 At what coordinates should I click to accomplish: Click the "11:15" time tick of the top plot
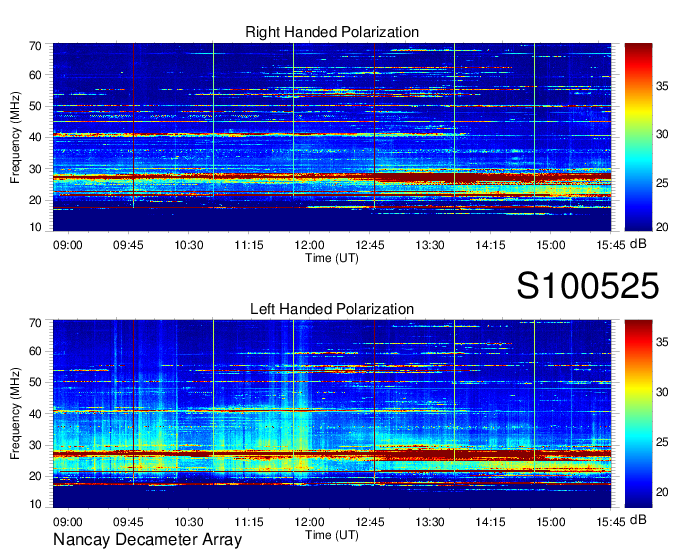(249, 245)
